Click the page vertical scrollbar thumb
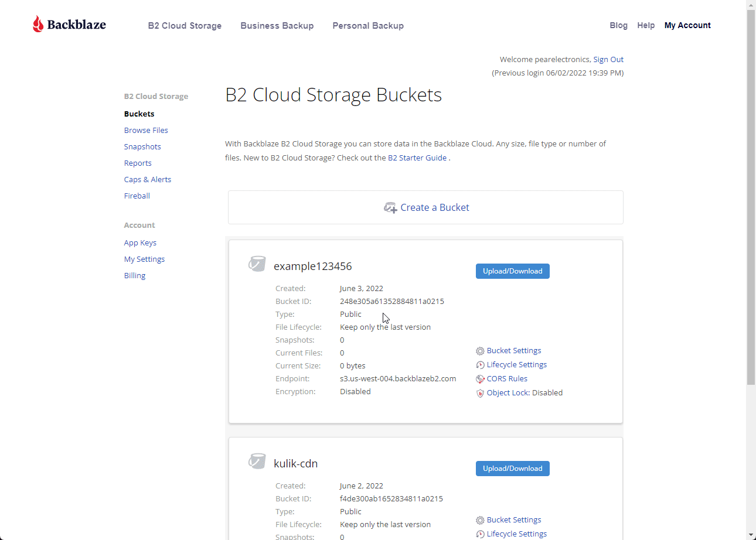 [x=751, y=197]
